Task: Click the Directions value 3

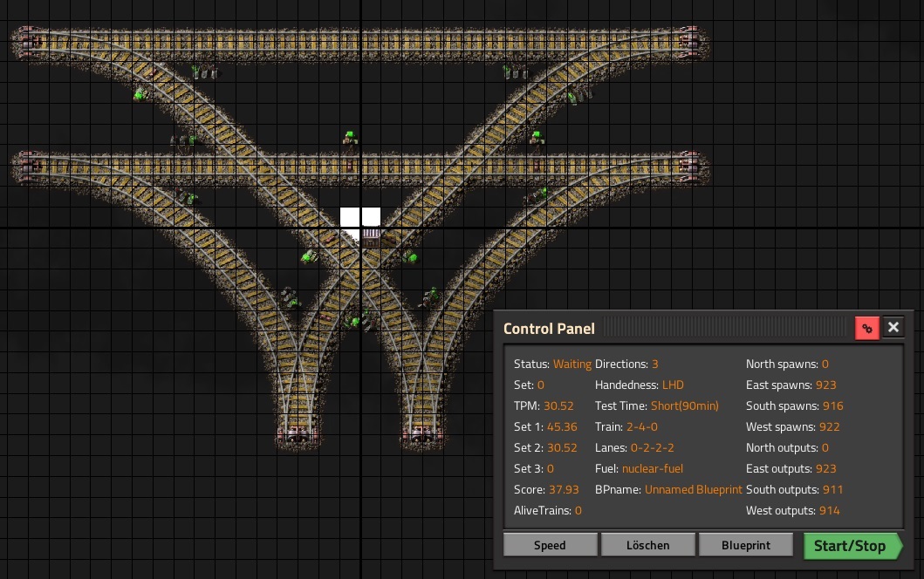Action: point(654,364)
